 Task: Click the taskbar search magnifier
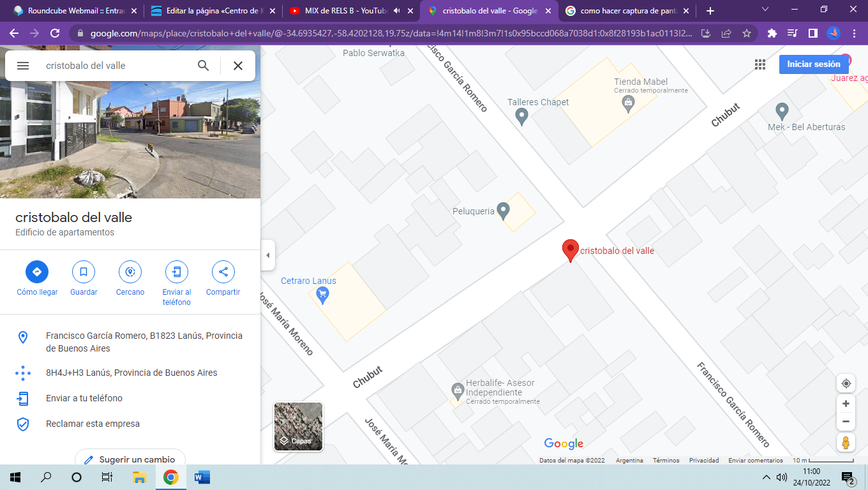(46, 477)
